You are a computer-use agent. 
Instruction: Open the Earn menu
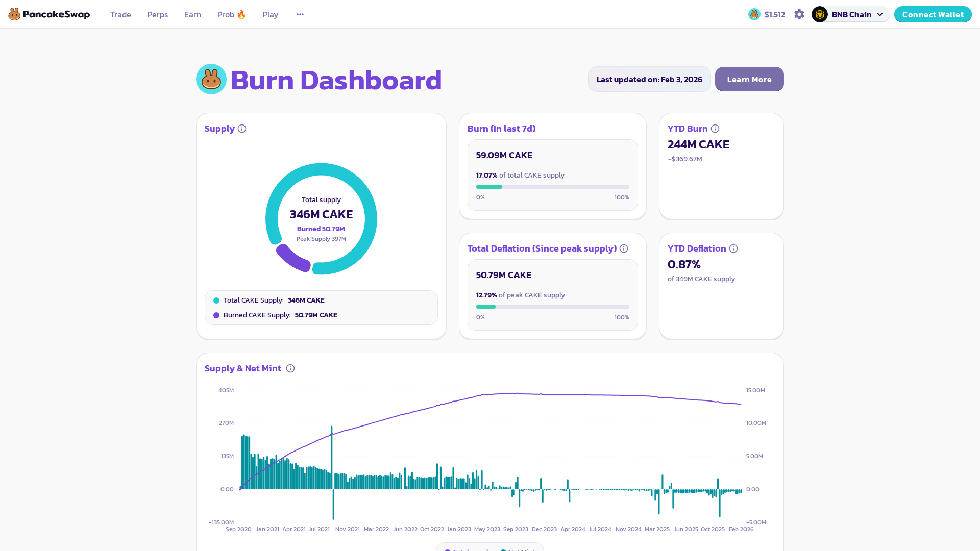coord(192,14)
